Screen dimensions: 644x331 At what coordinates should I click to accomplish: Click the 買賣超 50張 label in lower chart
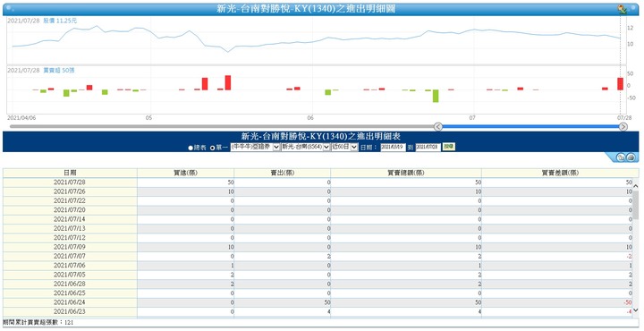click(x=59, y=71)
